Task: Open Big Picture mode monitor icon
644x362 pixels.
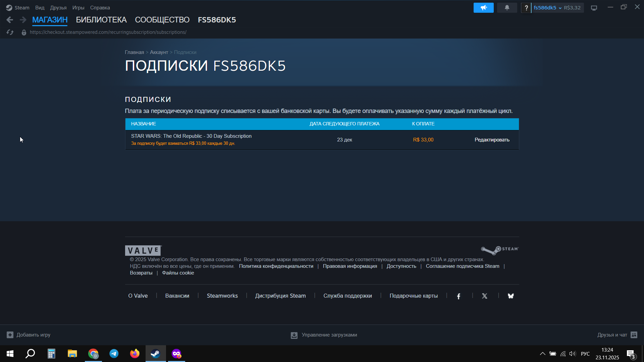Action: (x=594, y=8)
